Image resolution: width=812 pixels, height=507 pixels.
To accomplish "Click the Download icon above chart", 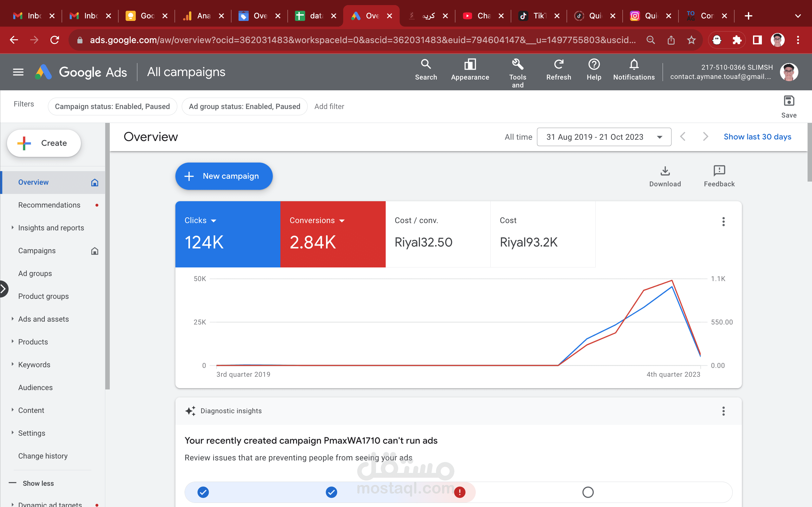I will tap(665, 171).
